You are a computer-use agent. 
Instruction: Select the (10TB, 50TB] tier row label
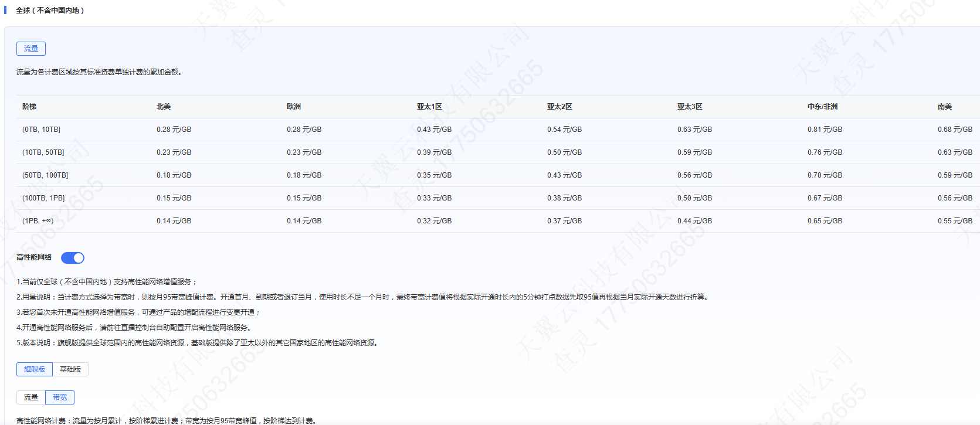click(x=43, y=152)
